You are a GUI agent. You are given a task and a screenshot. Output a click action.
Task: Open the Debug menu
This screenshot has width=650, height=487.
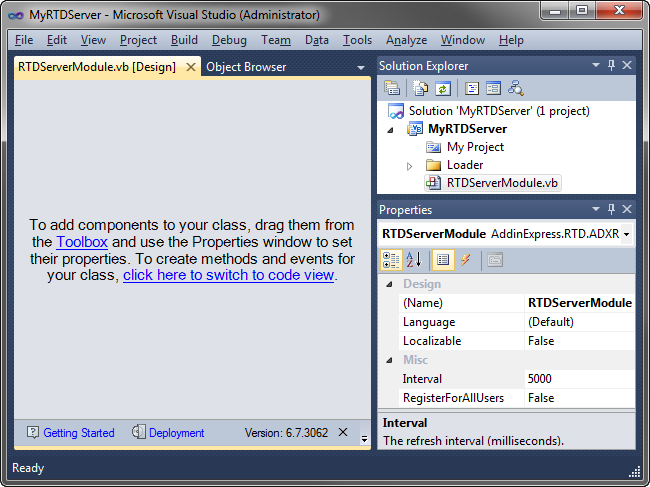(x=229, y=40)
